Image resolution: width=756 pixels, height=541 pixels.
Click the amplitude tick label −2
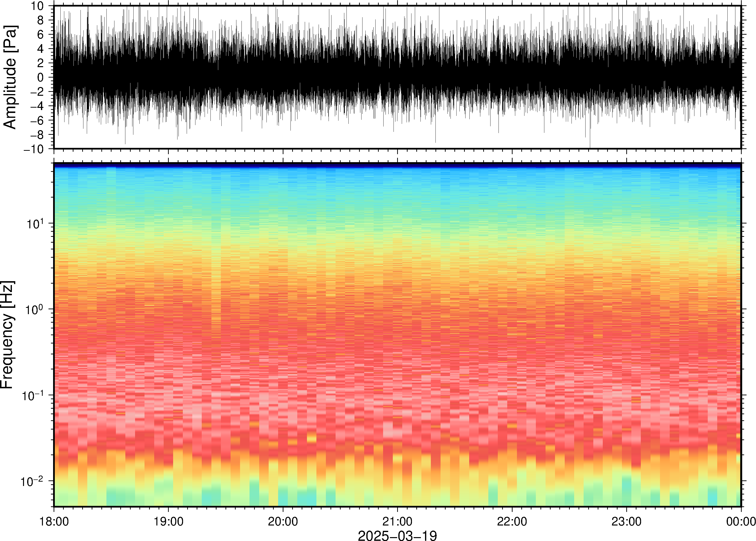37,92
